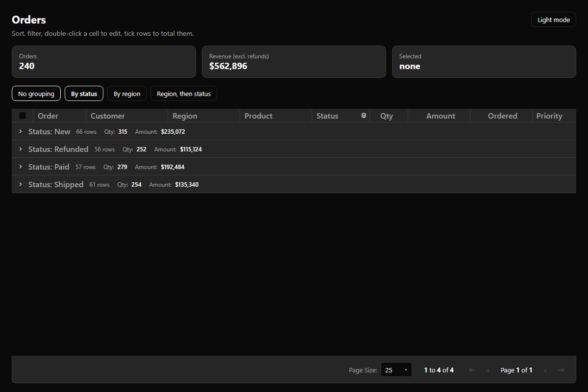Click the '57 rows' count text

tap(85, 167)
